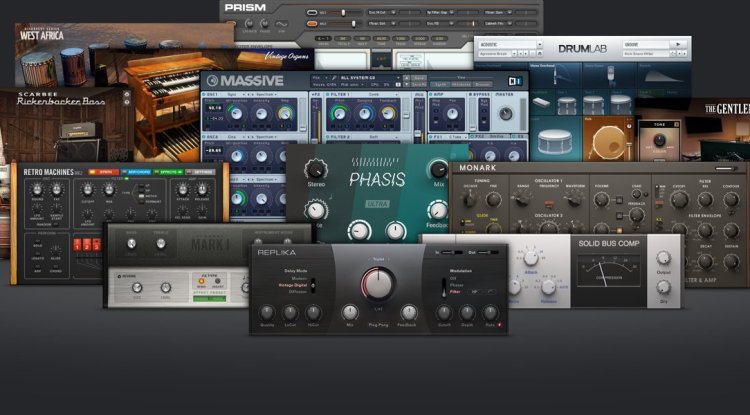The width and height of the screenshot is (750, 415).
Task: Click the Save As button in Massive
Action: pos(419,85)
